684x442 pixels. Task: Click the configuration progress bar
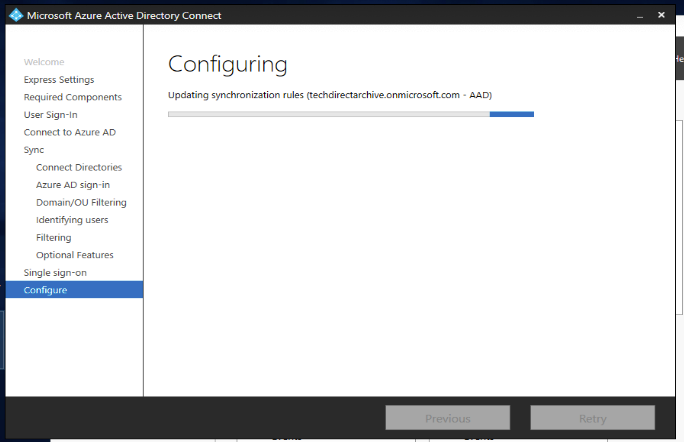pyautogui.click(x=351, y=114)
